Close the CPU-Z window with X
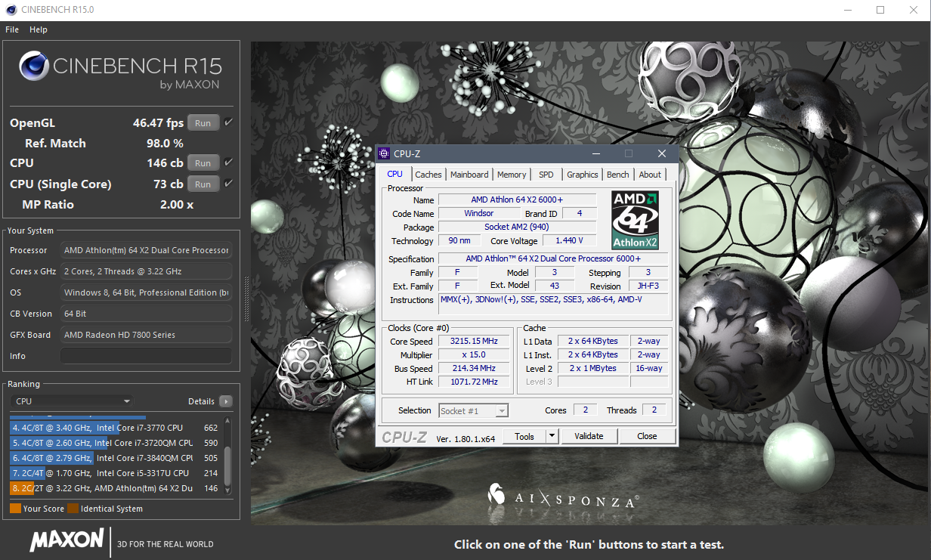This screenshot has width=931, height=560. (662, 153)
